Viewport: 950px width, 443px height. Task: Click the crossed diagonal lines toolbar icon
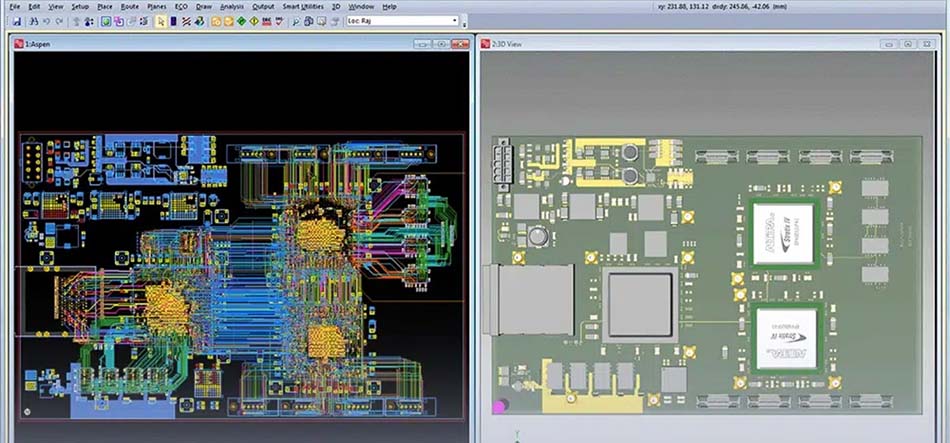coord(187,21)
